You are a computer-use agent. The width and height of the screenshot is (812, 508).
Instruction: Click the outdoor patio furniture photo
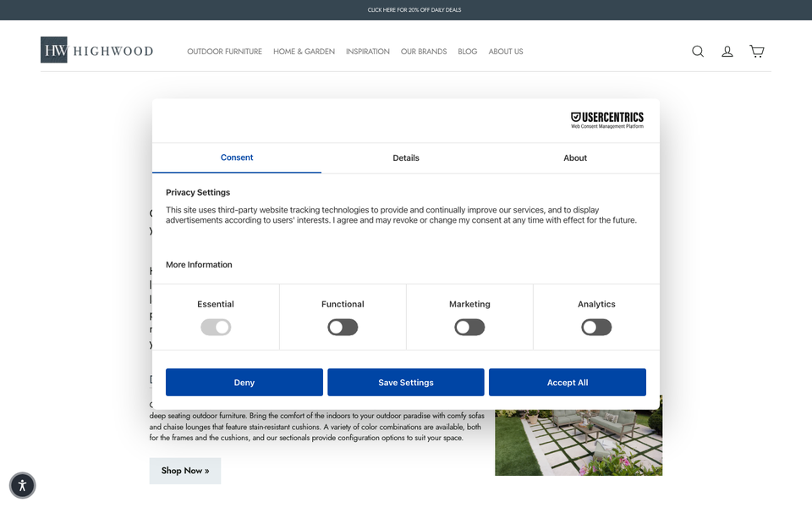579,443
